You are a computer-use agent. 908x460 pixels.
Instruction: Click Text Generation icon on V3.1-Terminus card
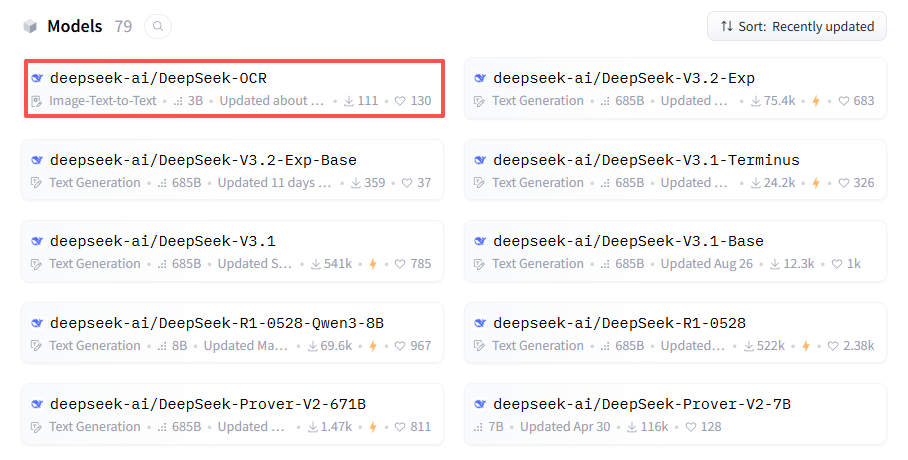coord(479,183)
